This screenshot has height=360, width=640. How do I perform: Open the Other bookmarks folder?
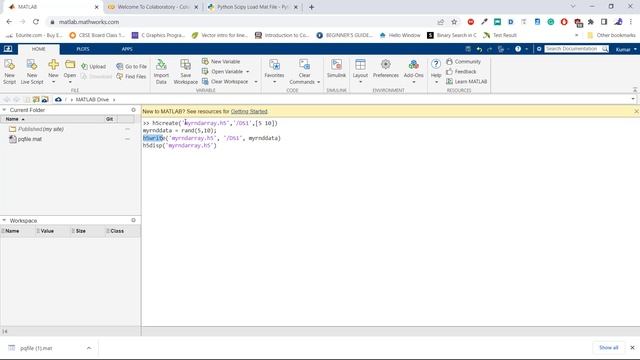pyautogui.click(x=611, y=36)
